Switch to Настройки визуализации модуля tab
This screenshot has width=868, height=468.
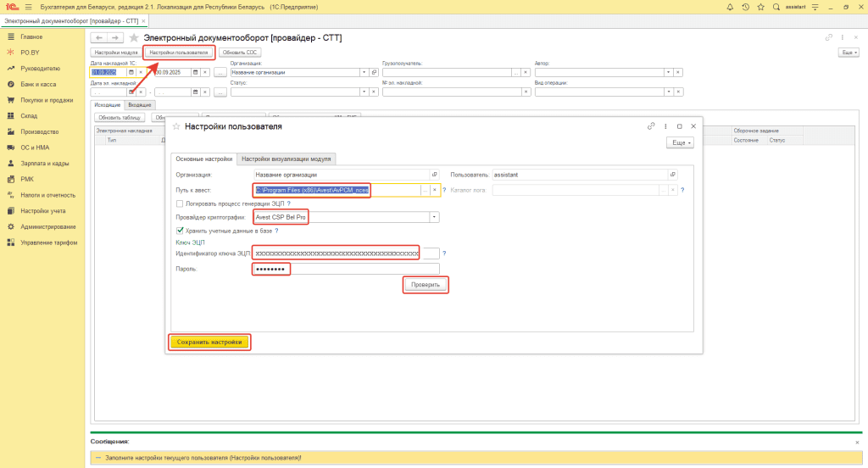[287, 159]
